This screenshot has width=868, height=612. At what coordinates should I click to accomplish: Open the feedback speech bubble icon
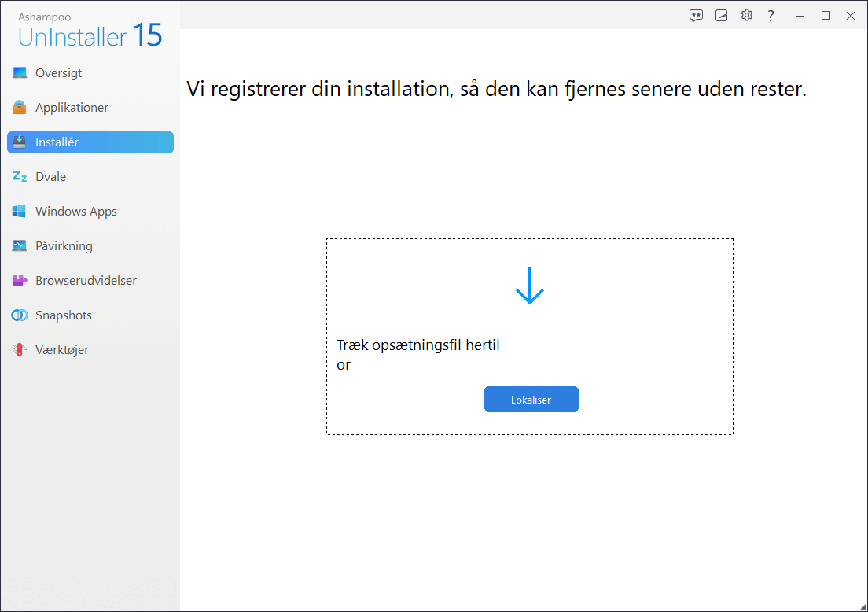pyautogui.click(x=696, y=16)
